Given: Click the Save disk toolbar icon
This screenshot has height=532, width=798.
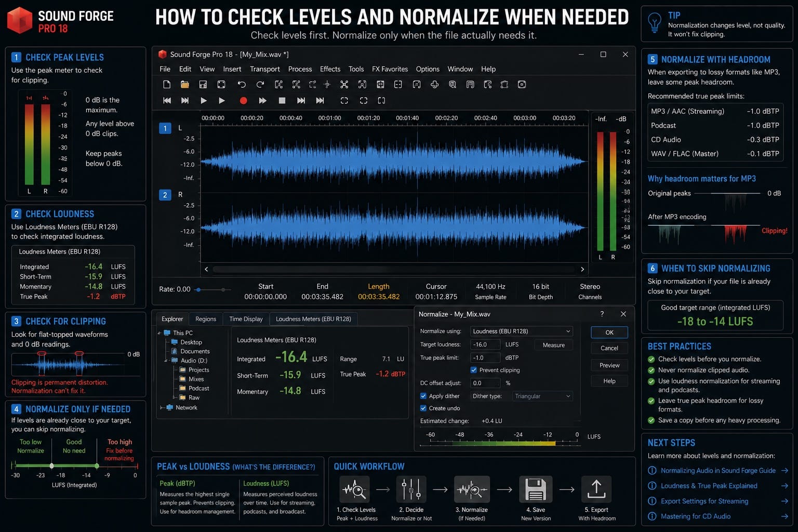Looking at the screenshot, I should click(x=203, y=85).
